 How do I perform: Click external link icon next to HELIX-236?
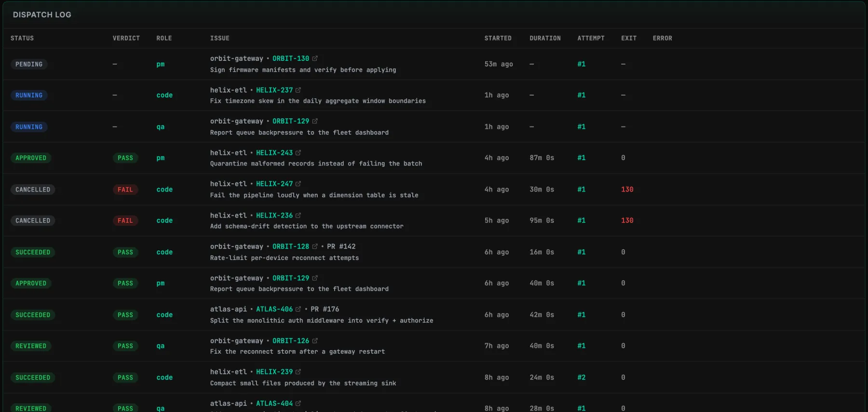pyautogui.click(x=298, y=216)
